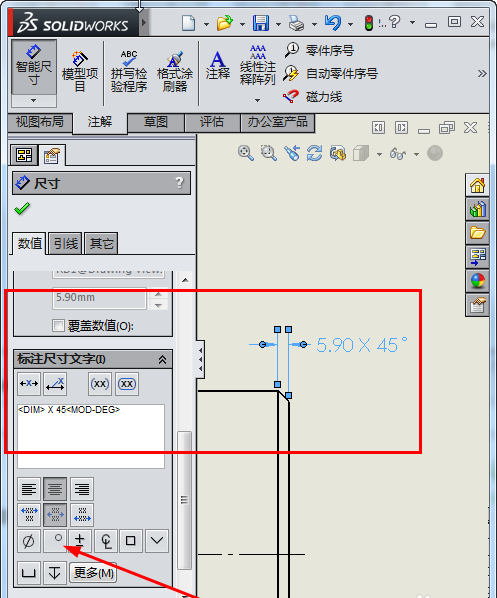The height and width of the screenshot is (598, 497).
Task: Insert the diameter symbol
Action: (x=29, y=540)
